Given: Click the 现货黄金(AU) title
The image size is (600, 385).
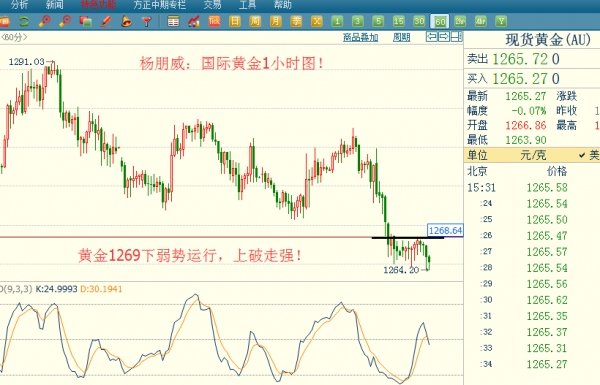Looking at the screenshot, I should pyautogui.click(x=548, y=40).
